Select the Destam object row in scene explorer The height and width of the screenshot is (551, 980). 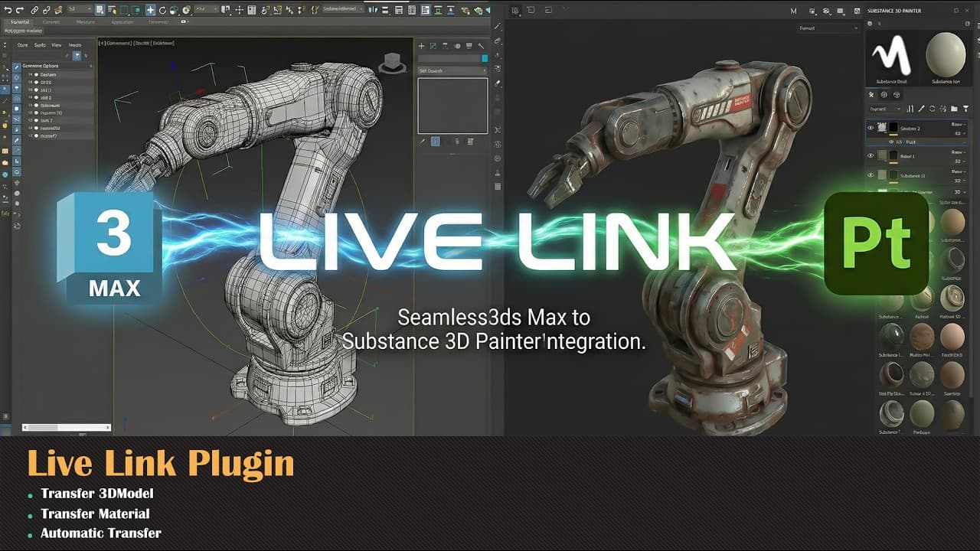point(58,74)
